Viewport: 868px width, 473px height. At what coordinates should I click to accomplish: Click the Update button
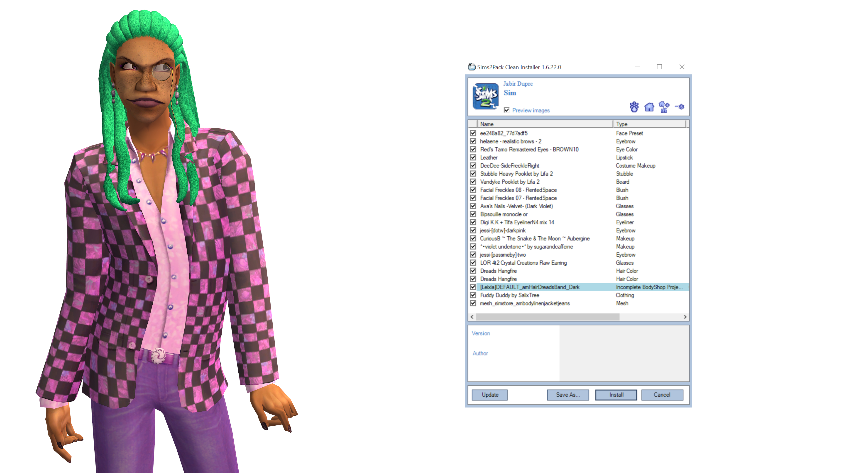click(490, 395)
